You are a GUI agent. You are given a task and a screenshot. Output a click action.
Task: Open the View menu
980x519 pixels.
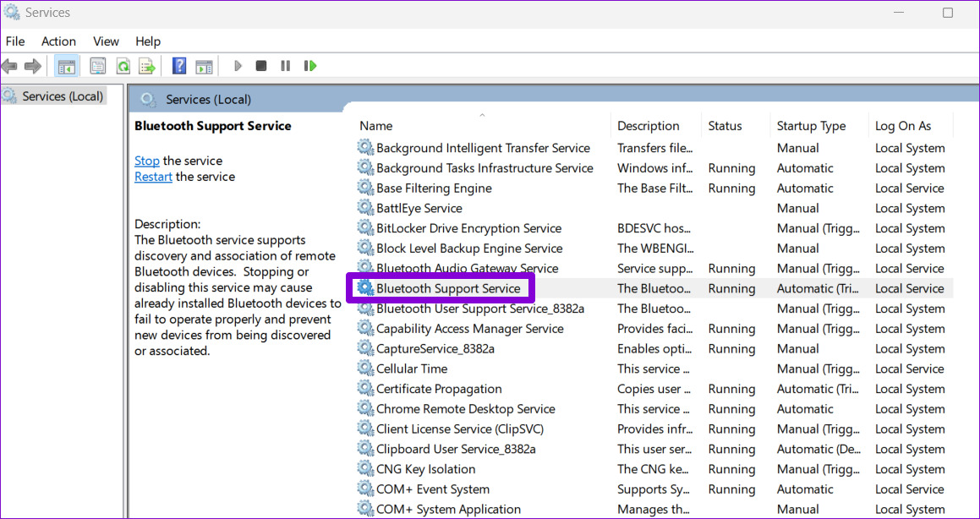106,41
